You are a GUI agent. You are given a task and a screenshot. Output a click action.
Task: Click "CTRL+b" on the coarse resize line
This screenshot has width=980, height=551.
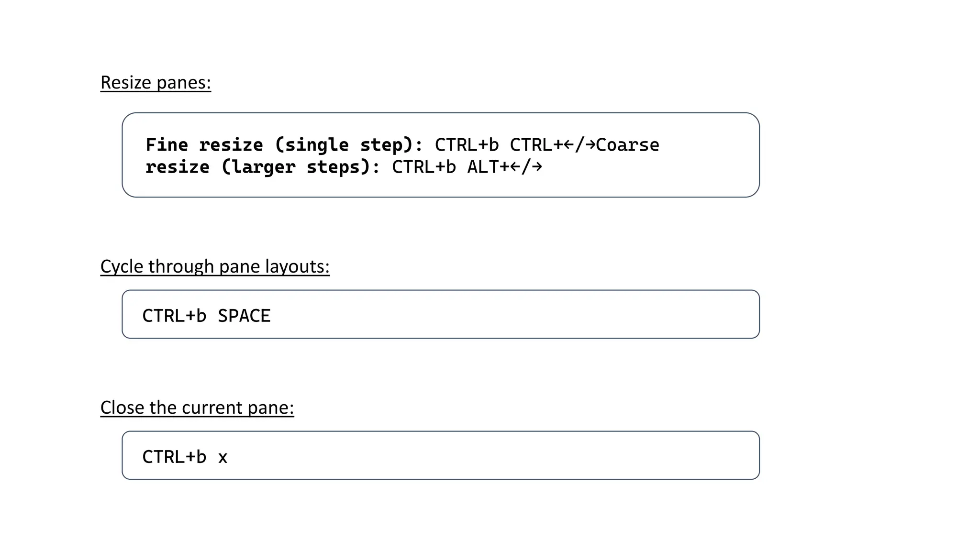click(x=423, y=167)
